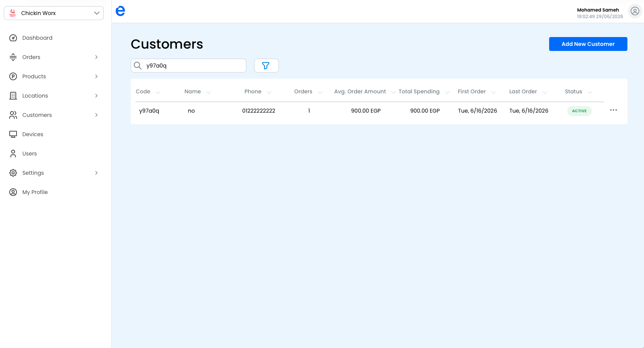Screen dimensions: 644x348
Task: Open row actions three-dots menu
Action: [613, 110]
